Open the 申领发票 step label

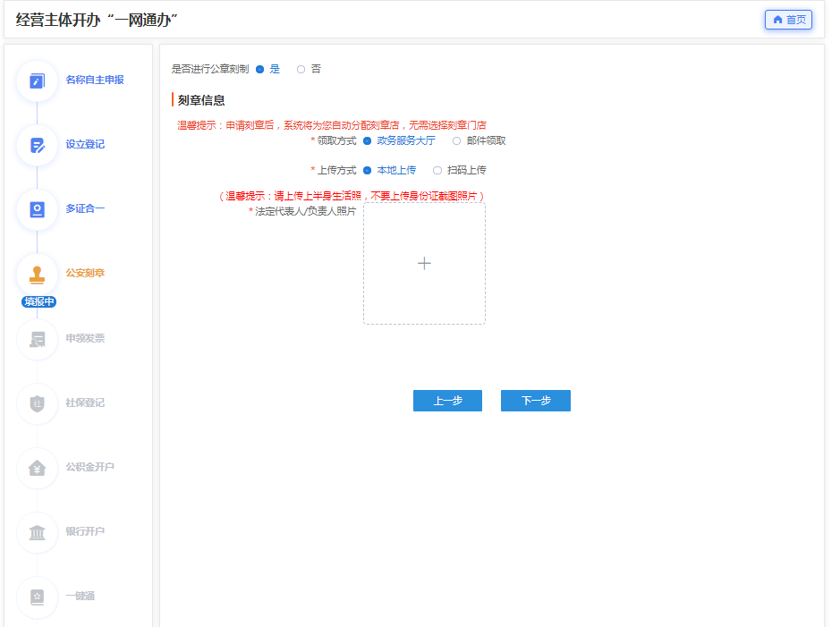point(85,338)
